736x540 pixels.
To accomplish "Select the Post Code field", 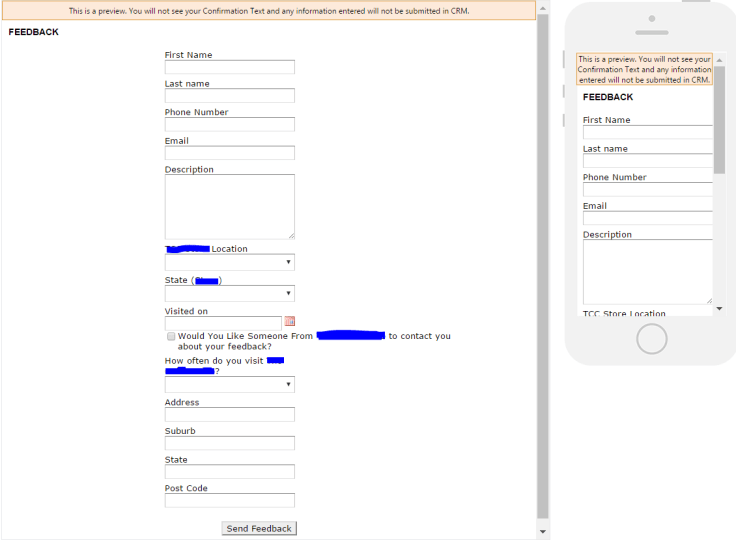I will coord(229,500).
